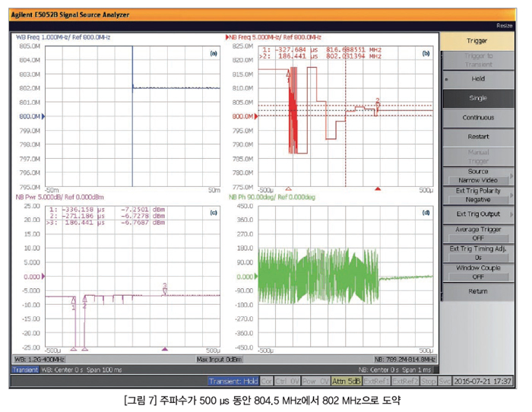The image size is (532, 412).
Task: Click marker 1 on the NB Pwr trace
Action: tap(74, 303)
